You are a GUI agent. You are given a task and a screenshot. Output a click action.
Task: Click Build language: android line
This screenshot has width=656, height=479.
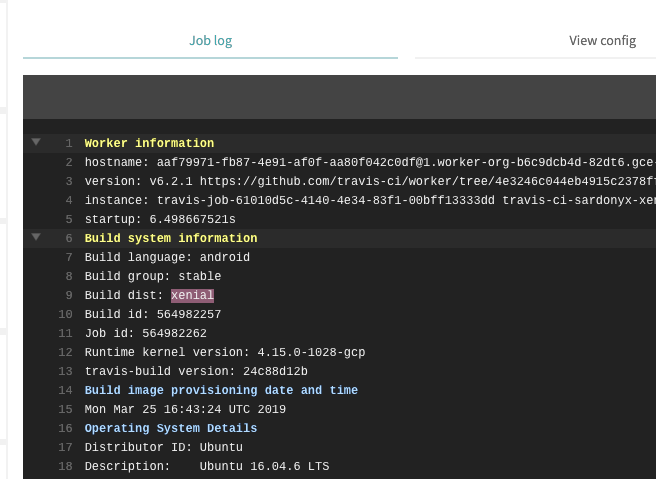pos(167,257)
